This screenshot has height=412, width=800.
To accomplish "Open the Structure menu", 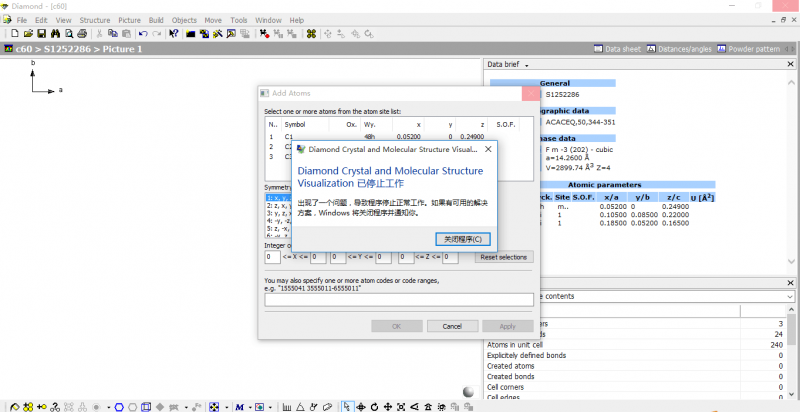I will click(x=94, y=20).
